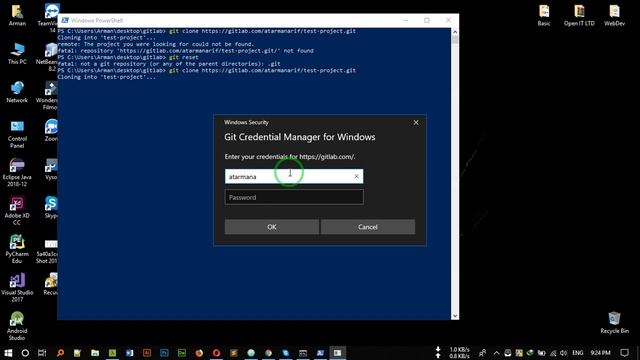640x360 pixels.
Task: Click OK in Git Credential Manager dialog
Action: coord(272,227)
